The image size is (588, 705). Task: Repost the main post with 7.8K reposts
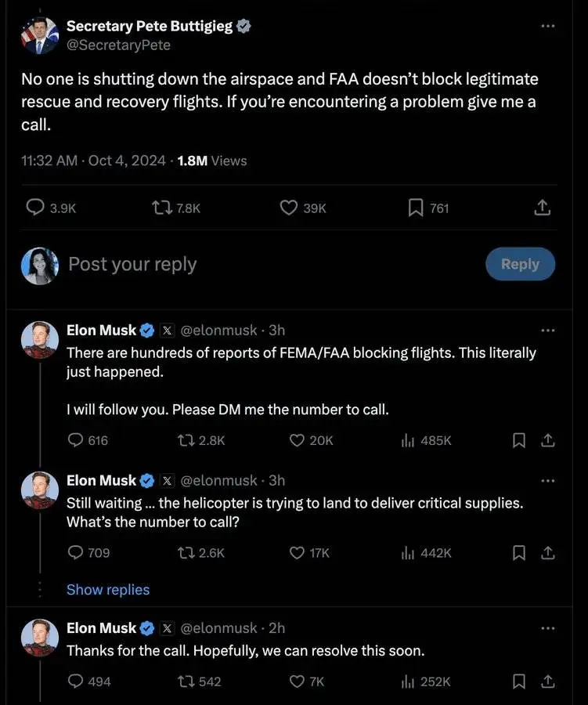point(162,208)
